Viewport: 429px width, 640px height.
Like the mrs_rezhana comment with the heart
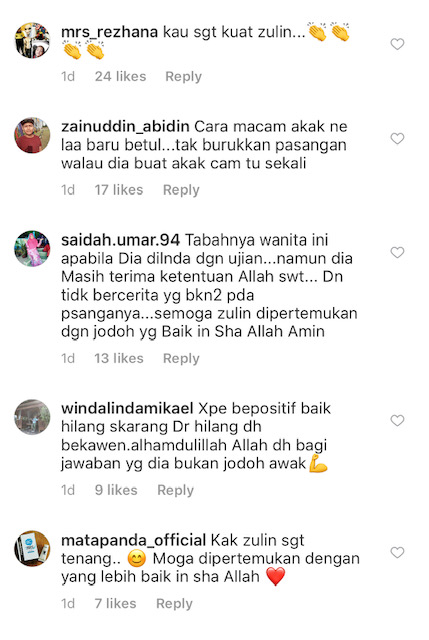[x=397, y=44]
